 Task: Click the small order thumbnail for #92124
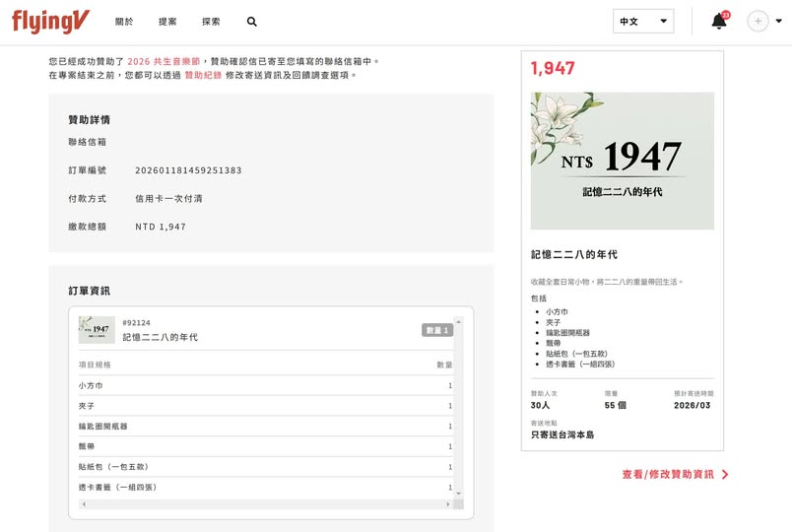click(97, 330)
